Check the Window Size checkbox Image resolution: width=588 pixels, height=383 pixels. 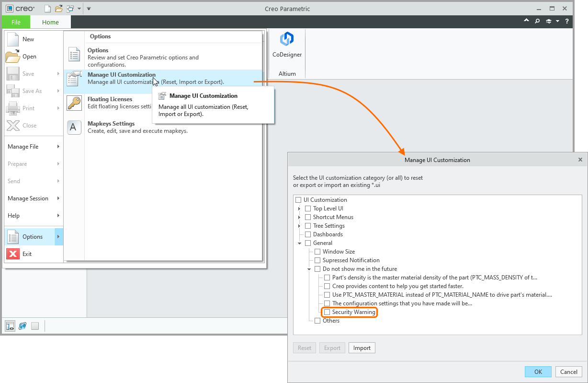click(317, 252)
